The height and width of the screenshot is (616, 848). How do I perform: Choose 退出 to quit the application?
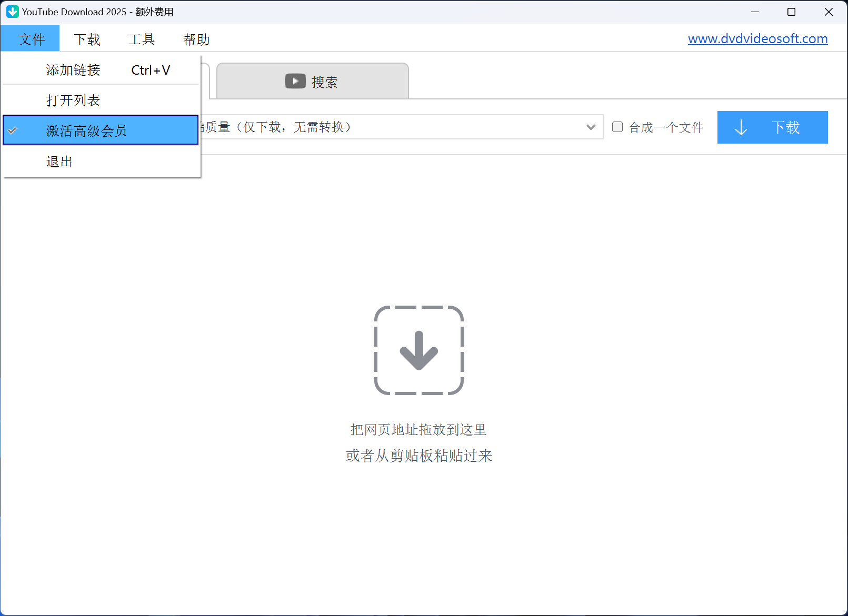59,161
